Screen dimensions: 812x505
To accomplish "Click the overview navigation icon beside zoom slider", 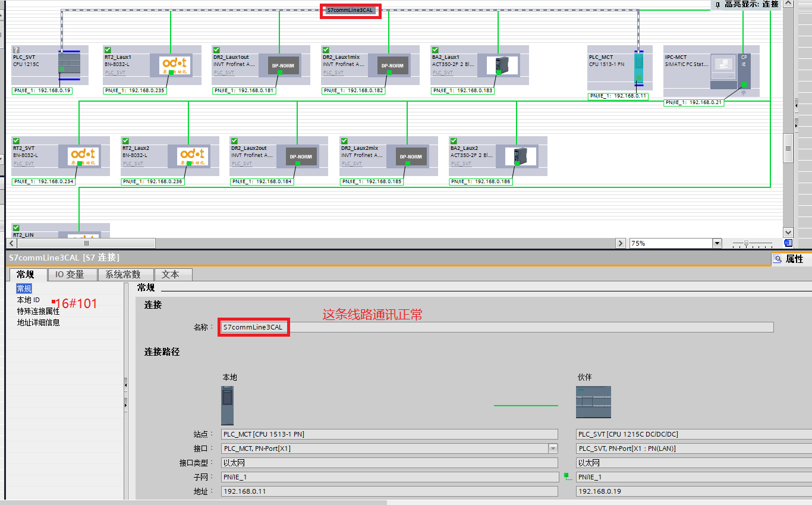I will coord(788,243).
